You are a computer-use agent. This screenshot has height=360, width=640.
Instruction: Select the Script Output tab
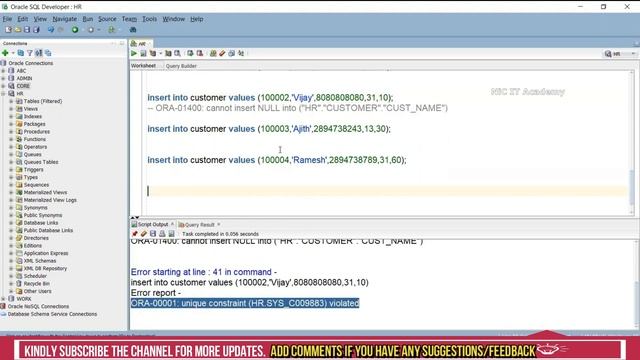pyautogui.click(x=153, y=224)
